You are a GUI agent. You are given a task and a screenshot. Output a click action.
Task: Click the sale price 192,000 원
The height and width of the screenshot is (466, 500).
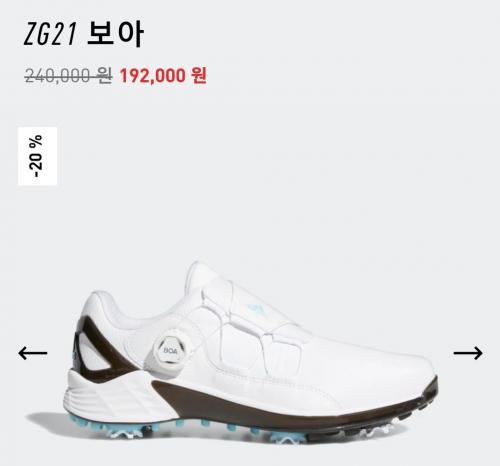click(x=163, y=75)
